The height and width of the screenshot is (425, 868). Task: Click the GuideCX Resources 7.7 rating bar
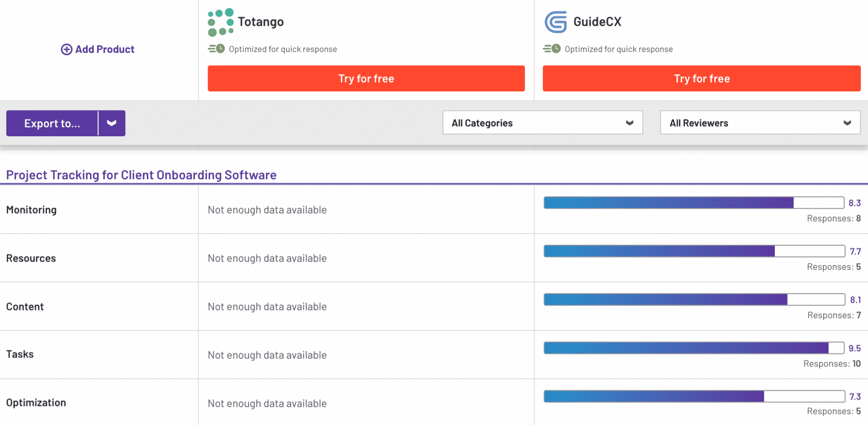pos(694,251)
